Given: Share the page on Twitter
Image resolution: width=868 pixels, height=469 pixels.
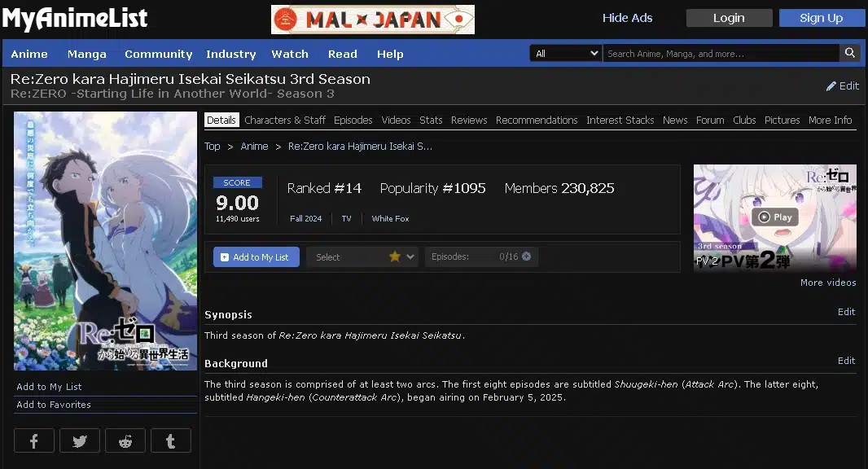Looking at the screenshot, I should 80,441.
